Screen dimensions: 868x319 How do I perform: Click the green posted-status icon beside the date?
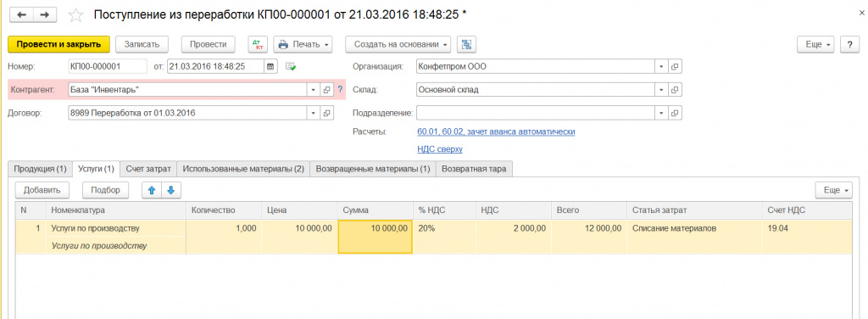coord(291,66)
